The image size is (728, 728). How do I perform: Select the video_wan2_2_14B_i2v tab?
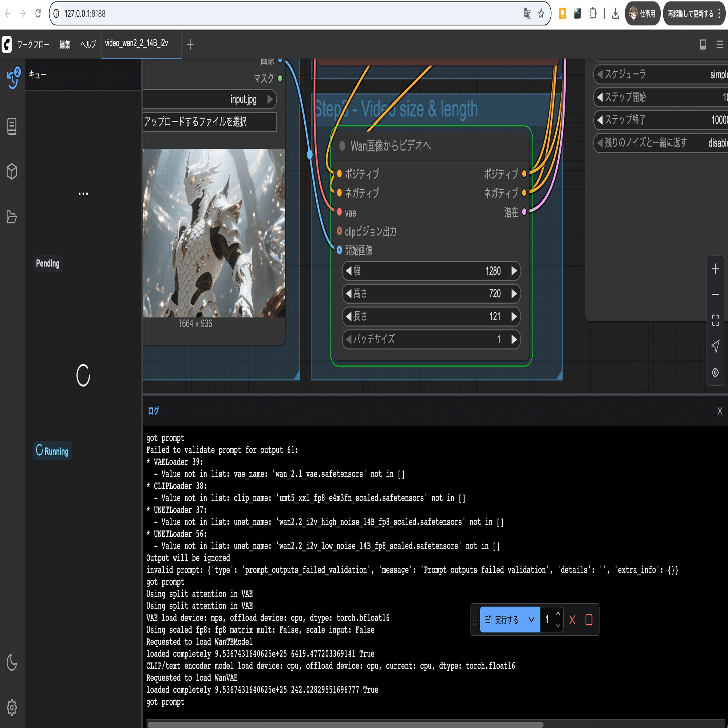[136, 43]
